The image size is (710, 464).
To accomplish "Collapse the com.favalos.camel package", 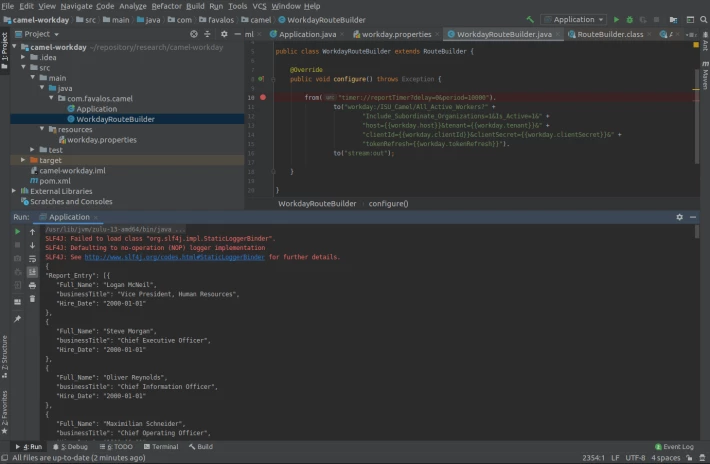I will click(51, 98).
